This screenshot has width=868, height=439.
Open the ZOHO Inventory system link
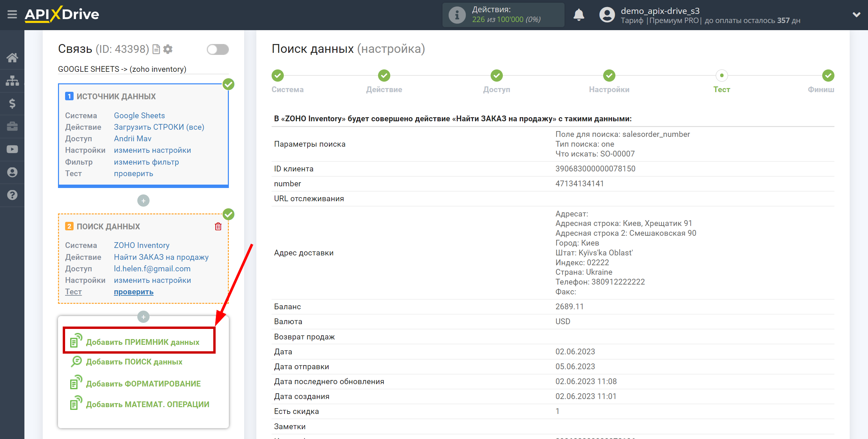[142, 245]
